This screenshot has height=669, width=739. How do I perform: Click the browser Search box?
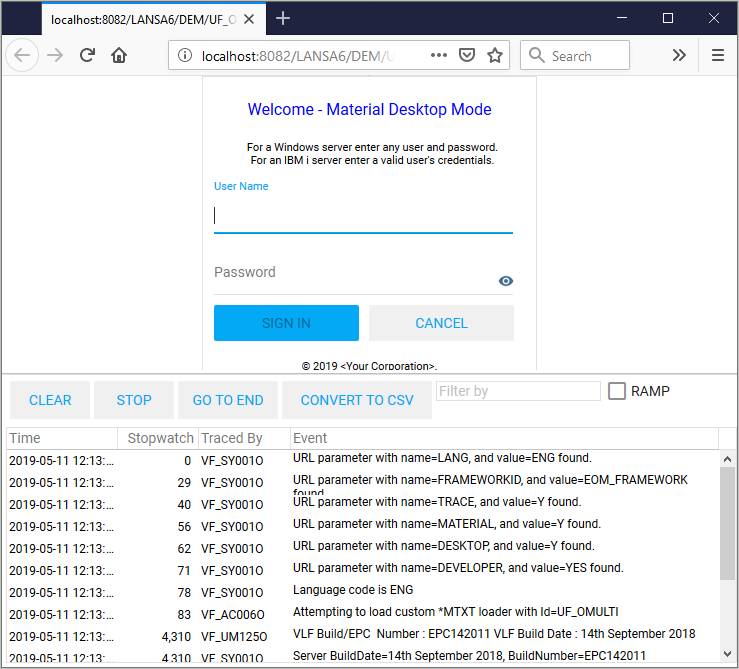[x=575, y=56]
